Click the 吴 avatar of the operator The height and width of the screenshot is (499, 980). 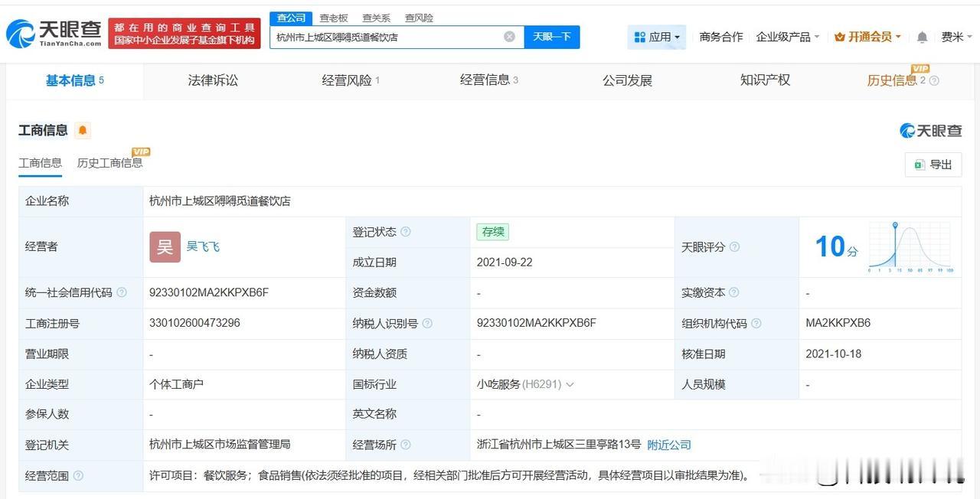(x=165, y=246)
